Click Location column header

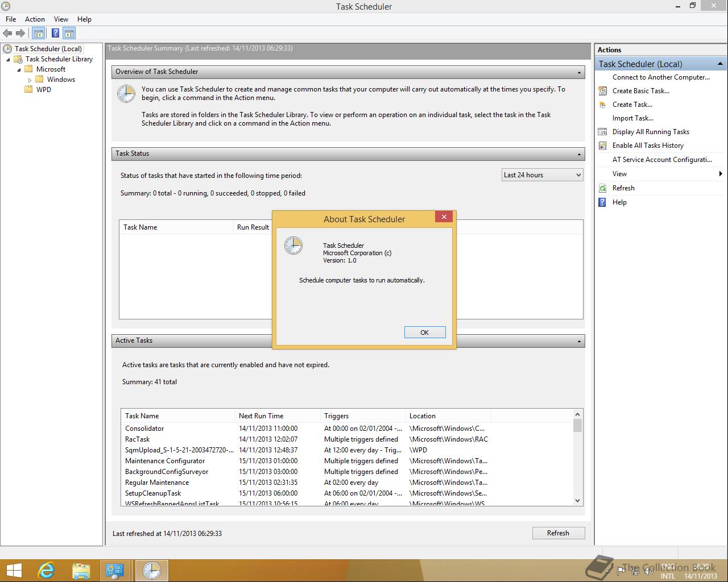tap(448, 416)
